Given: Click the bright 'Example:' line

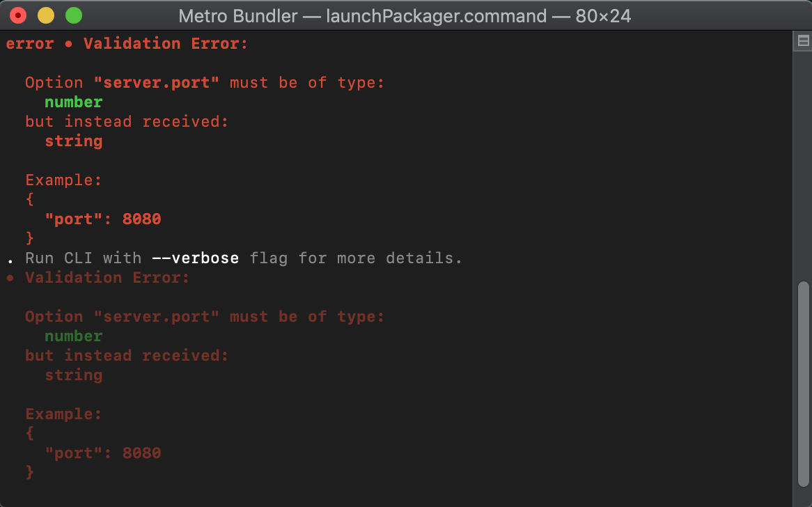Looking at the screenshot, I should pyautogui.click(x=63, y=180).
